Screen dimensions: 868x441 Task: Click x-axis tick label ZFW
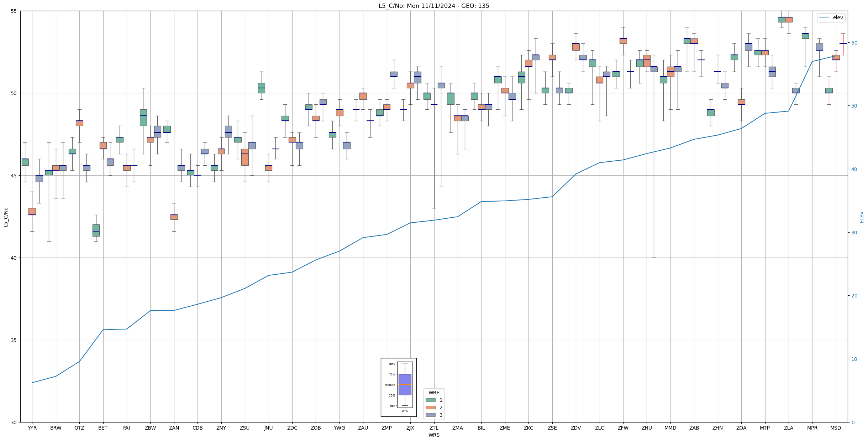click(623, 428)
